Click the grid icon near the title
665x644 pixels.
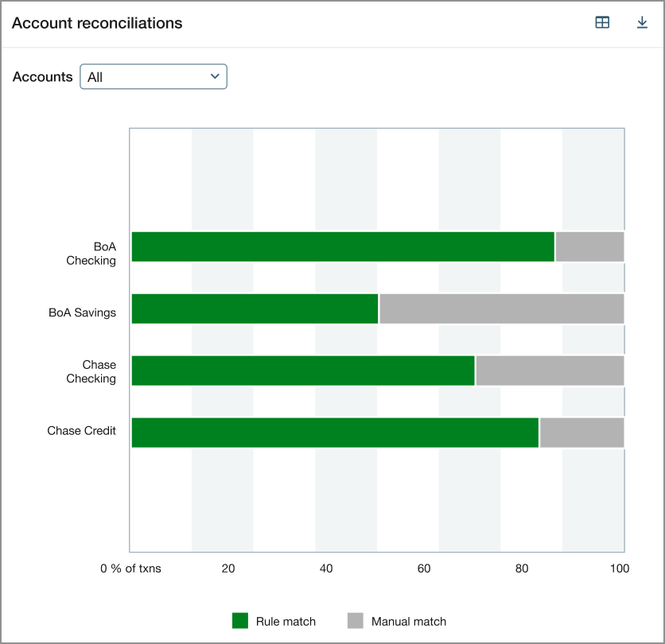602,22
